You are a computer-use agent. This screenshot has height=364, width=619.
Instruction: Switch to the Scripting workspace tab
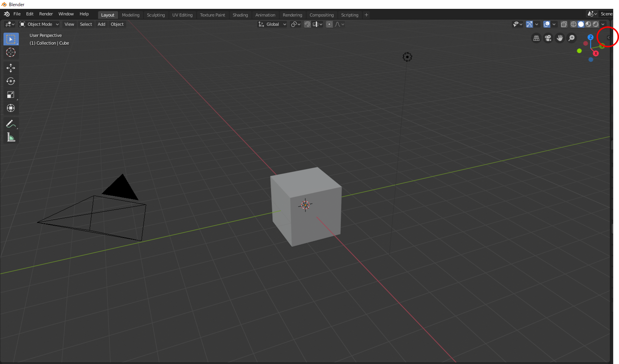[349, 15]
